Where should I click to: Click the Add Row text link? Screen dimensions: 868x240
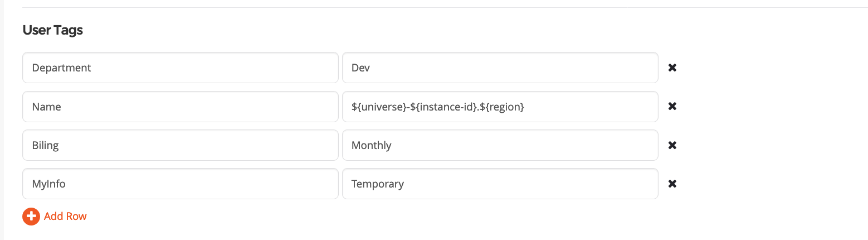pos(65,216)
